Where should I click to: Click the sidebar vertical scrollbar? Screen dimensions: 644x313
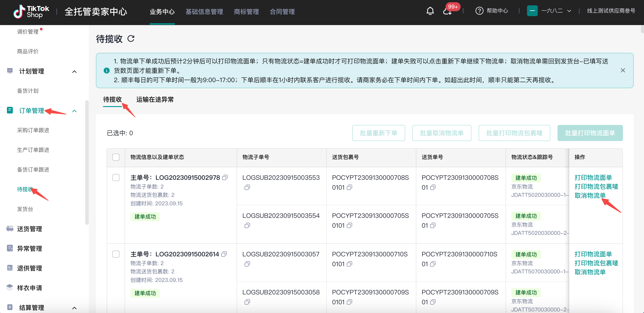click(87, 162)
